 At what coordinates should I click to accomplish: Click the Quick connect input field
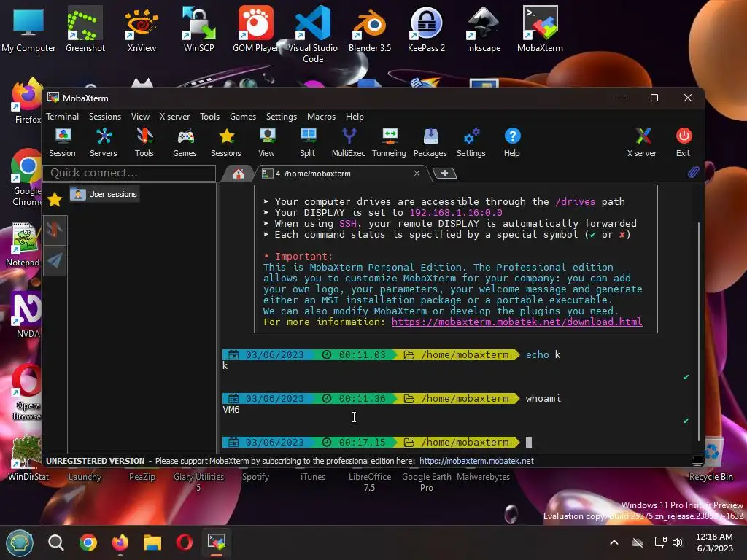click(129, 173)
